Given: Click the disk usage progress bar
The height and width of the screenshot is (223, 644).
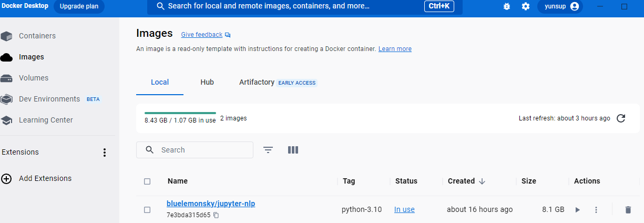Looking at the screenshot, I should tap(180, 113).
